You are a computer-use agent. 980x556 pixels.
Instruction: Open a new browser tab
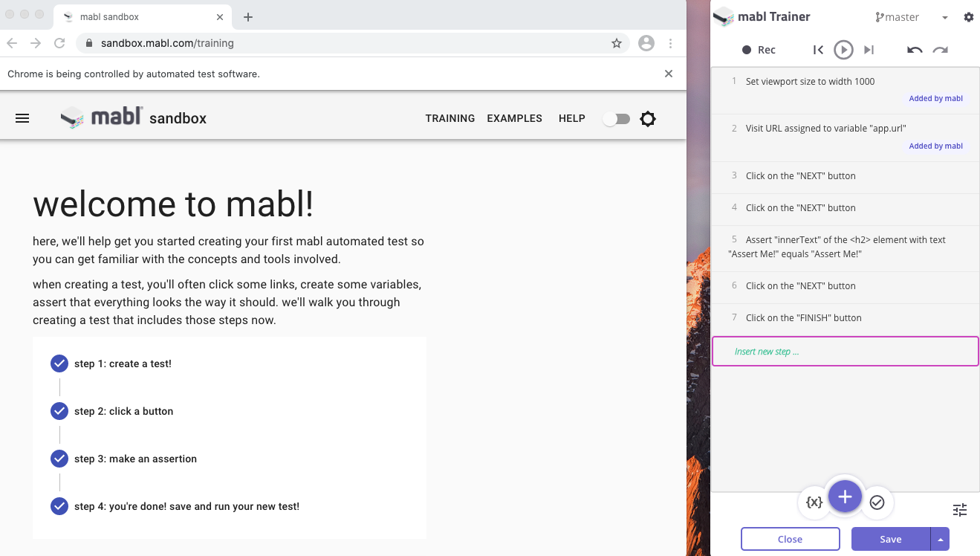point(248,16)
